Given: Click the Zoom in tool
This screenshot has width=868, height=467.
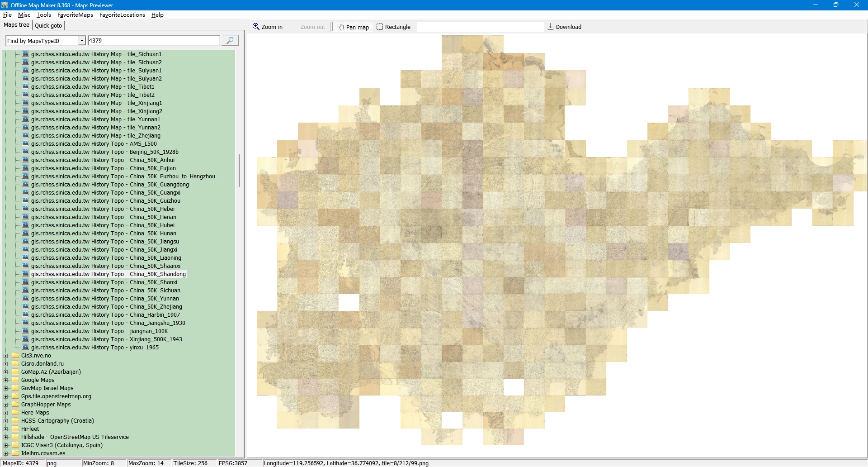Looking at the screenshot, I should click(268, 27).
